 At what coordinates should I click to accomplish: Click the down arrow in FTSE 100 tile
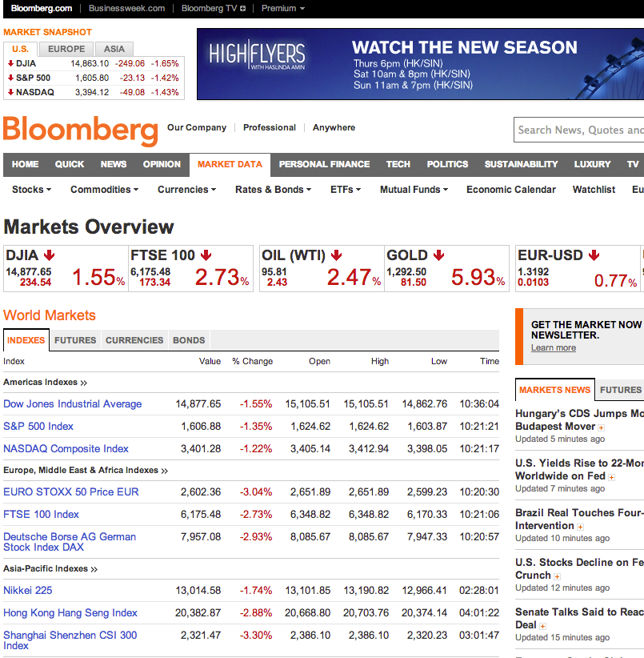tap(206, 255)
